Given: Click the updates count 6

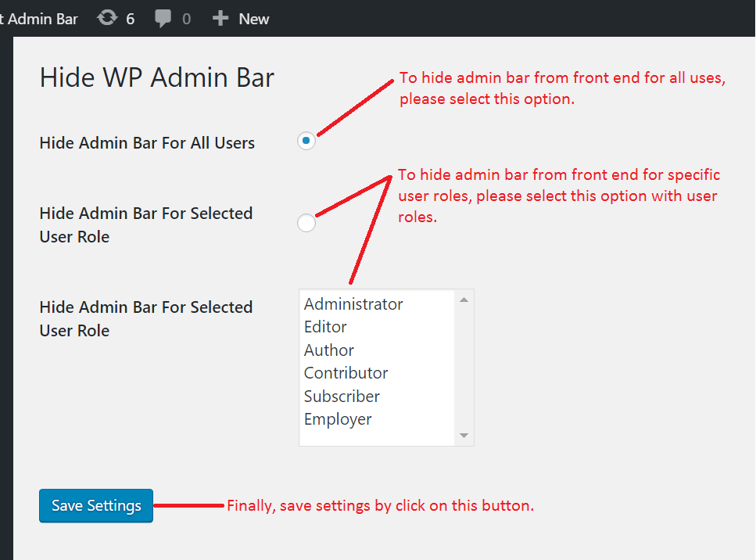Looking at the screenshot, I should coord(131,20).
